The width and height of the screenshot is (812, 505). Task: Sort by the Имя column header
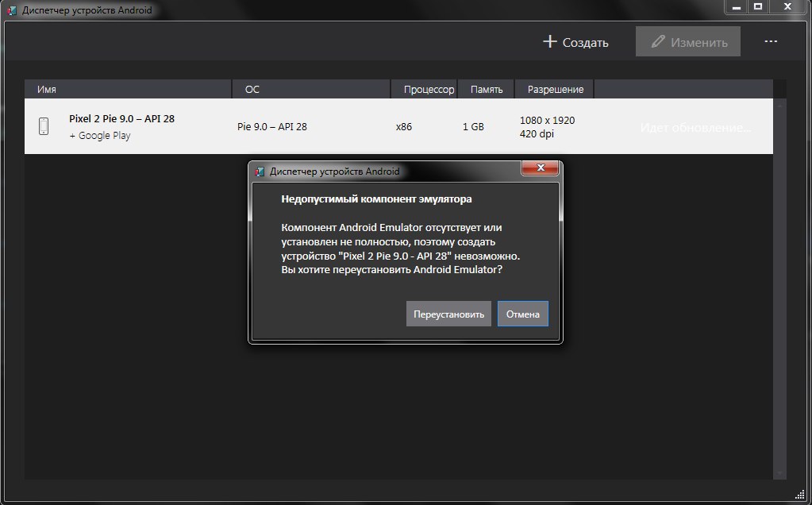click(127, 89)
